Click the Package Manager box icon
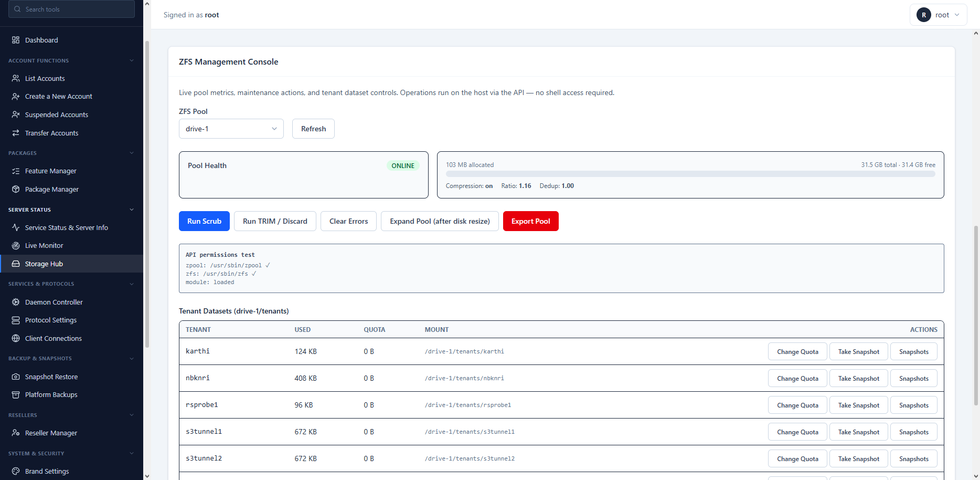The width and height of the screenshot is (980, 480). pyautogui.click(x=16, y=189)
